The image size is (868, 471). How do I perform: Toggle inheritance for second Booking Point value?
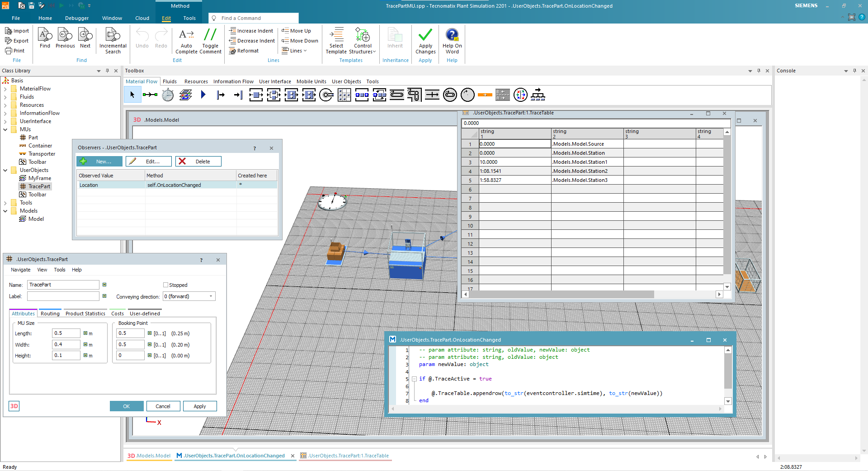coord(150,344)
